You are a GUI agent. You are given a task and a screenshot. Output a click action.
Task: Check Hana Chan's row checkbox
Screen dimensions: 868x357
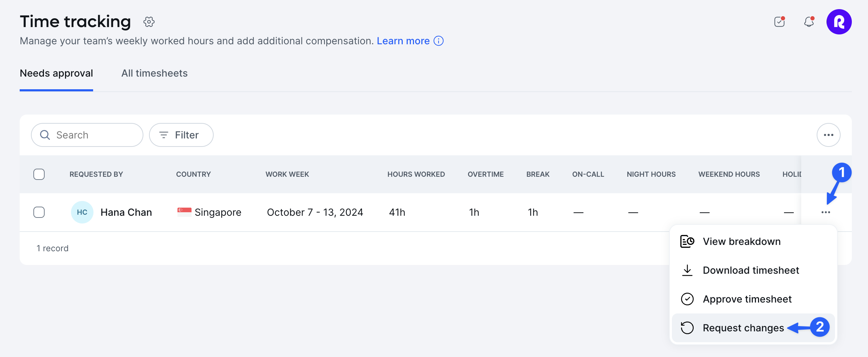(x=39, y=212)
